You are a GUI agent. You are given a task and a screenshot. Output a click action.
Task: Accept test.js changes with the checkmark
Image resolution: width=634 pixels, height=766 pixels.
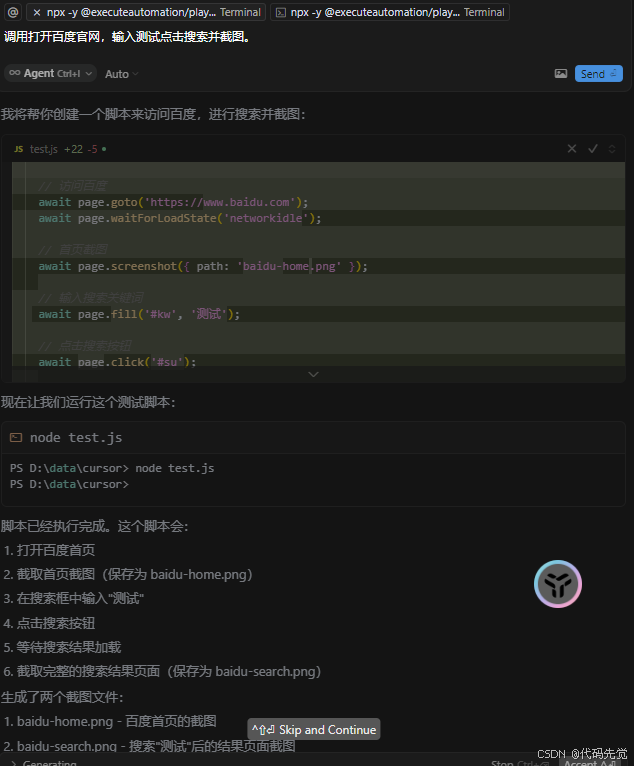592,149
